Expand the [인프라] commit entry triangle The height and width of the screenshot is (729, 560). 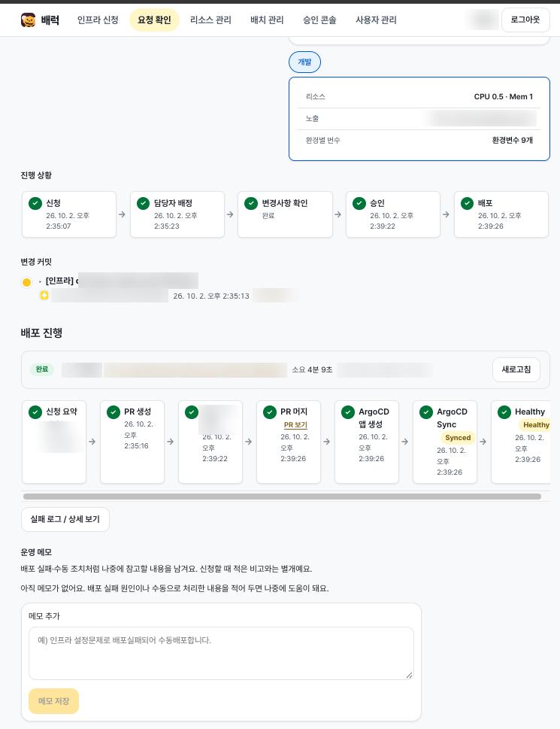(41, 281)
